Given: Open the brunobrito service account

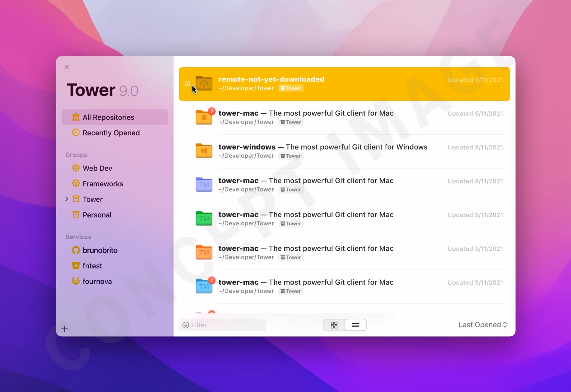Looking at the screenshot, I should pyautogui.click(x=115, y=250).
